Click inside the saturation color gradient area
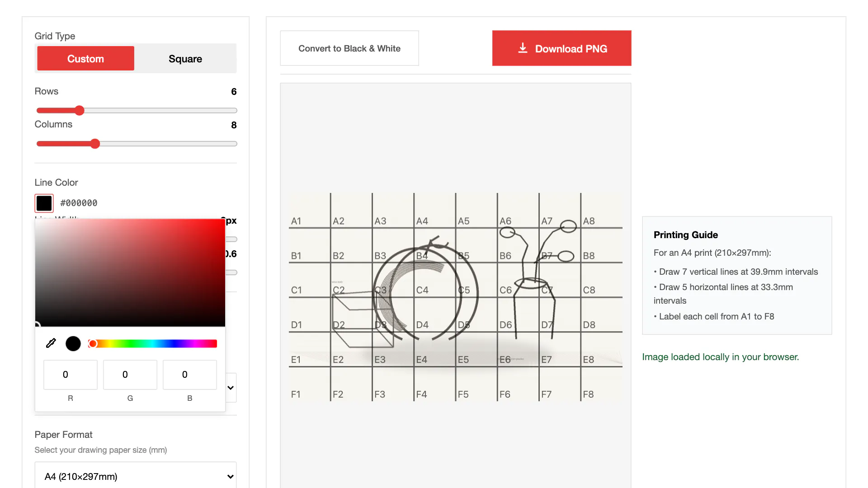The width and height of the screenshot is (868, 488). (x=130, y=273)
